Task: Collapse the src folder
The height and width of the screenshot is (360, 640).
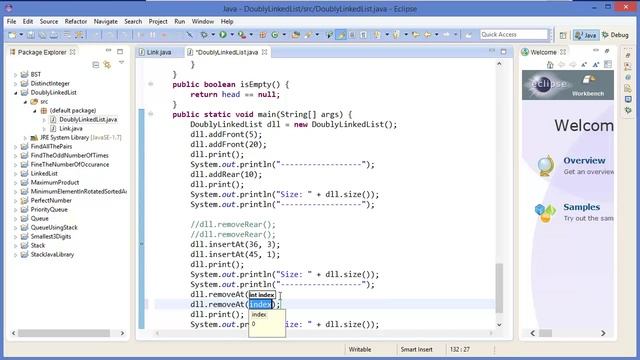Action: pos(25,102)
